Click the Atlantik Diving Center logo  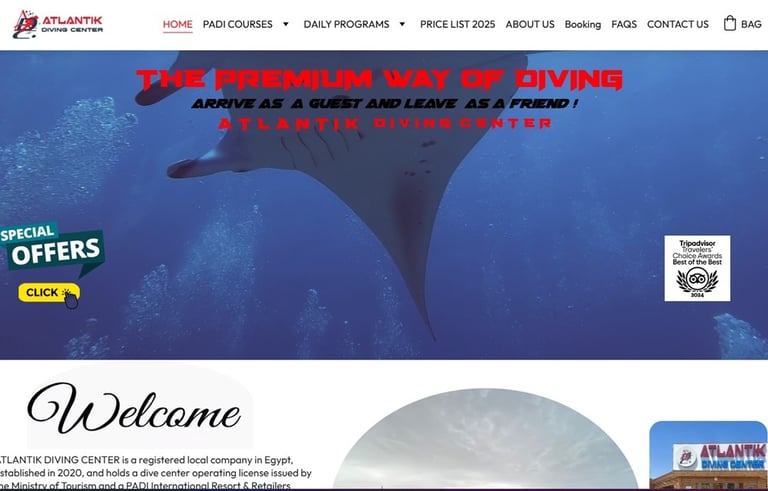(58, 24)
